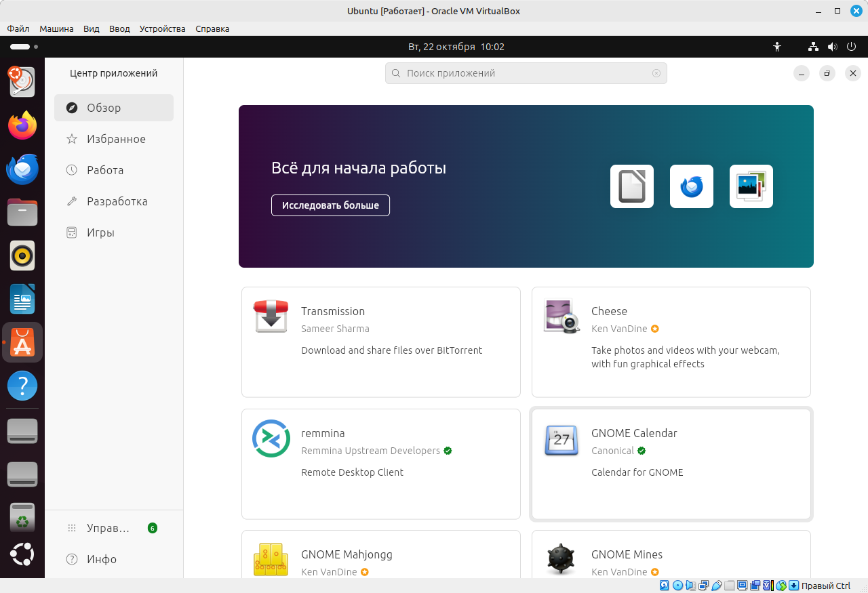868x593 pixels.
Task: Click the GNOME Mahjongg tile icon
Action: (271, 560)
